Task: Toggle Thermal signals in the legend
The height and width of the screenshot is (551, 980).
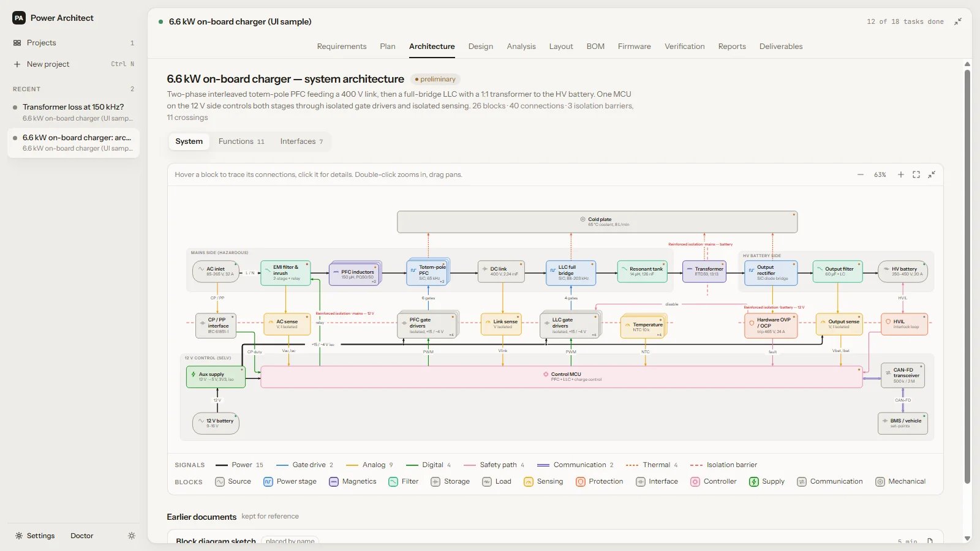Action: pos(652,465)
